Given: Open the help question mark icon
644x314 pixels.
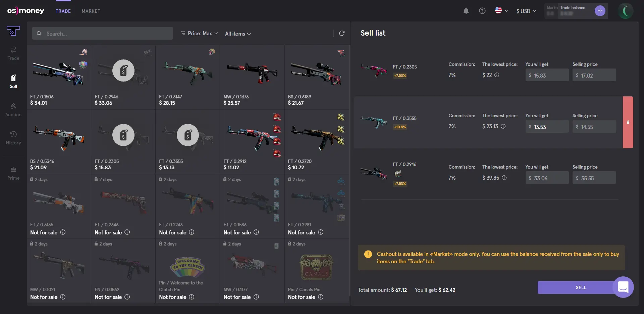Looking at the screenshot, I should coord(482,11).
